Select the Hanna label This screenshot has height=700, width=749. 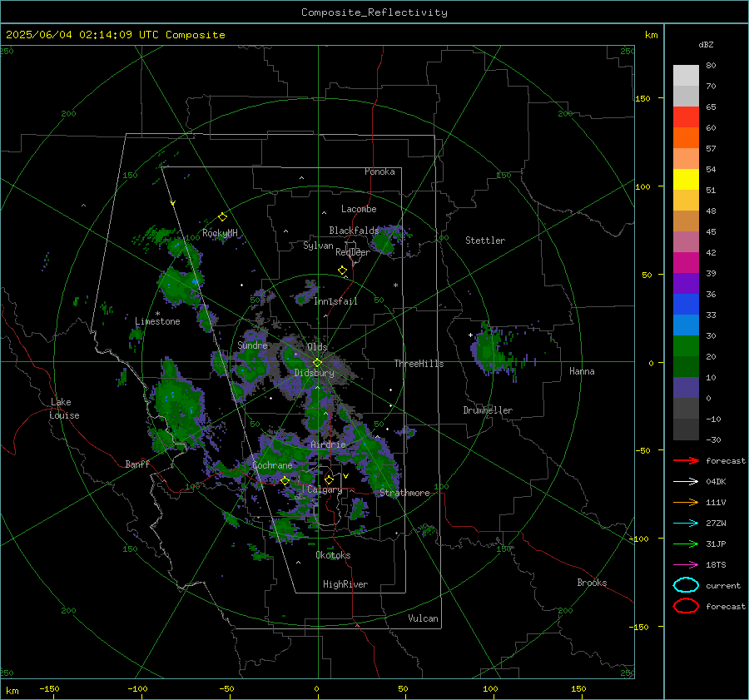(582, 371)
